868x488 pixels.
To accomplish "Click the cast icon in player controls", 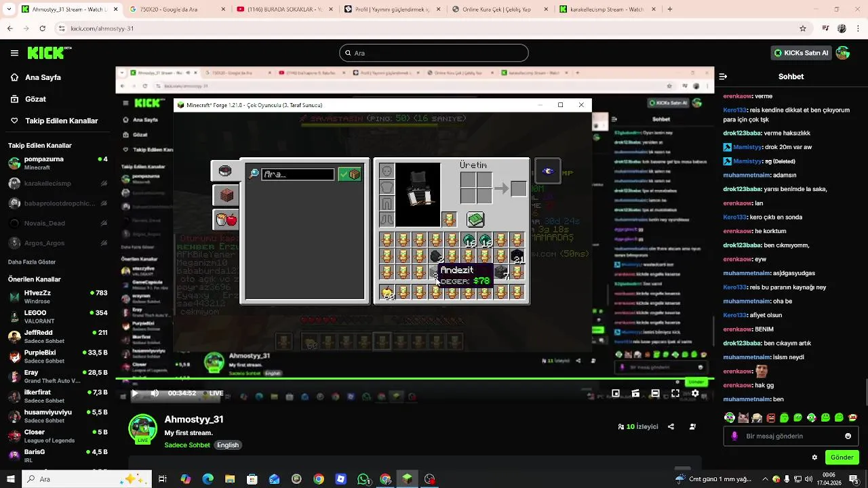I will point(635,393).
